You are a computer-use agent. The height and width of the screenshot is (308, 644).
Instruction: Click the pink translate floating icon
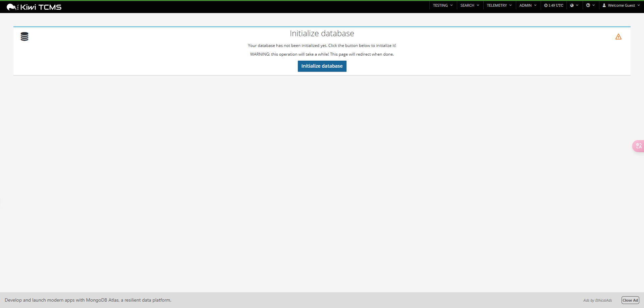coord(638,146)
